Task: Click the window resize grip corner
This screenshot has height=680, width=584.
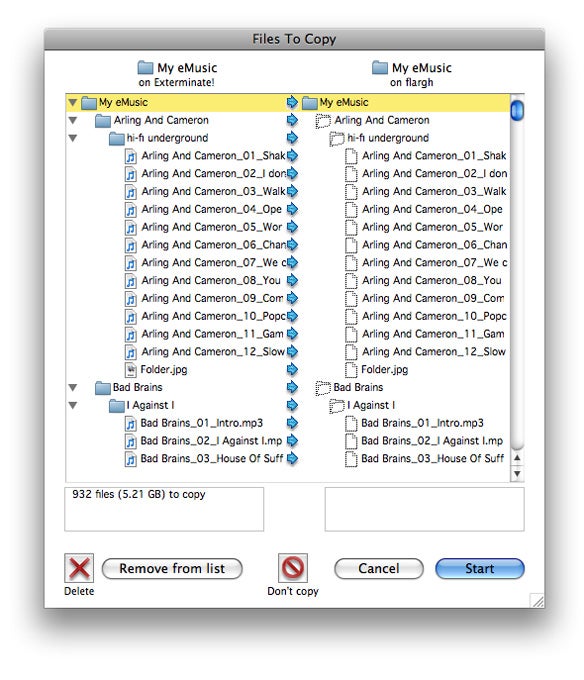Action: [x=537, y=601]
